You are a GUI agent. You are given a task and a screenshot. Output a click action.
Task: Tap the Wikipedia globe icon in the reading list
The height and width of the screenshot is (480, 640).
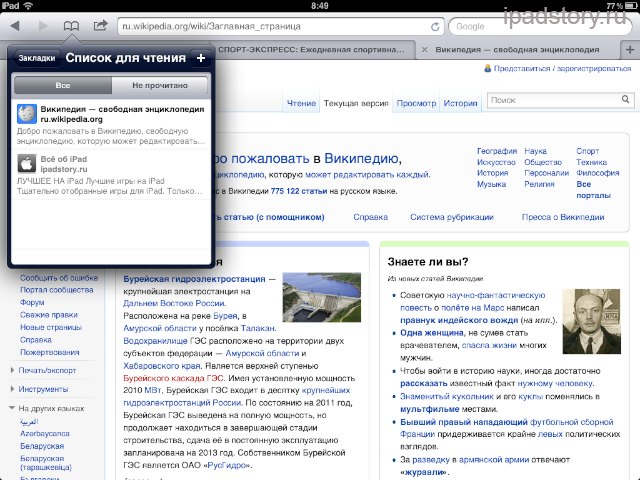point(27,114)
